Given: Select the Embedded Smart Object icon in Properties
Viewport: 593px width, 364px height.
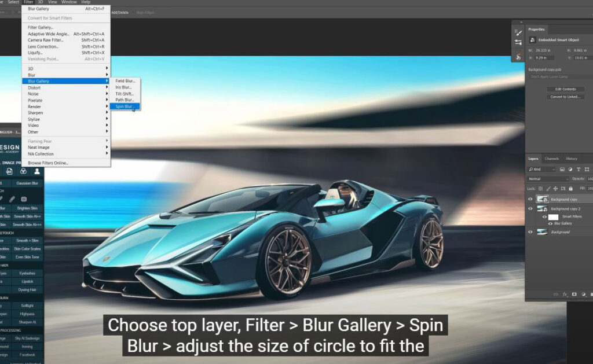Looking at the screenshot, I should pos(532,40).
